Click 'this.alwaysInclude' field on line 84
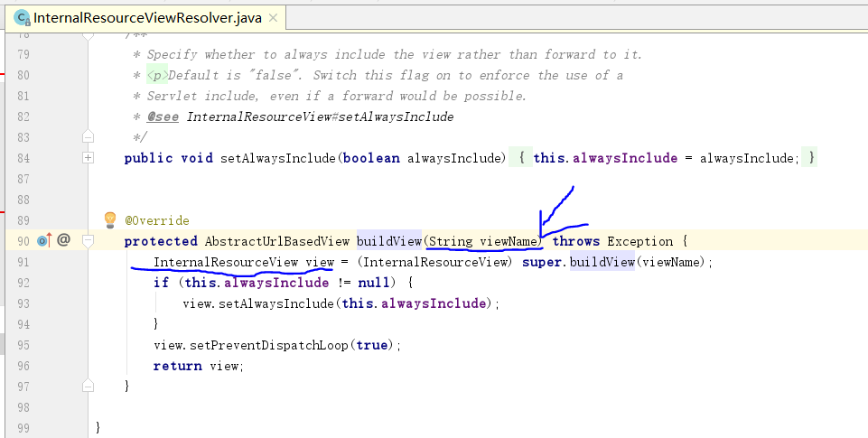The width and height of the screenshot is (868, 438). pos(605,158)
